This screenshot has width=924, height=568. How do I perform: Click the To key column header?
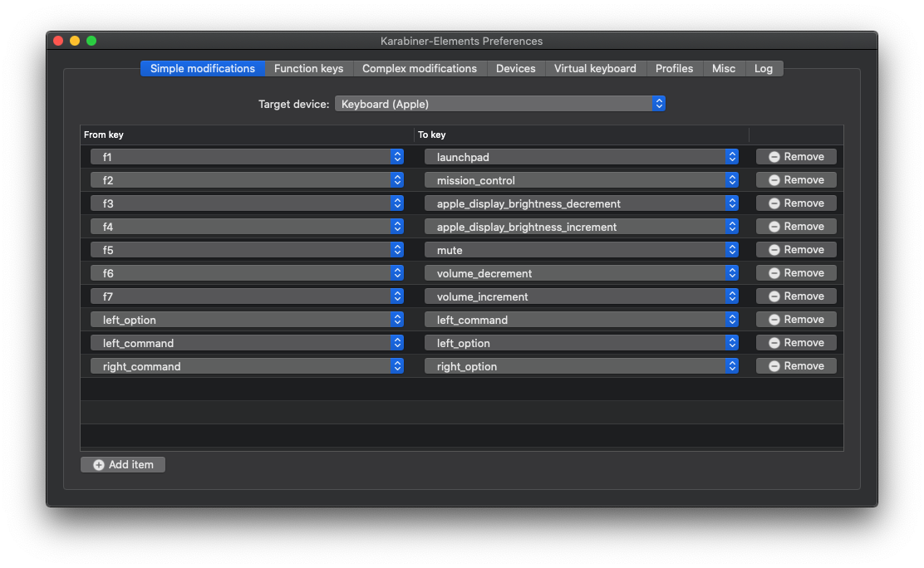pos(582,135)
